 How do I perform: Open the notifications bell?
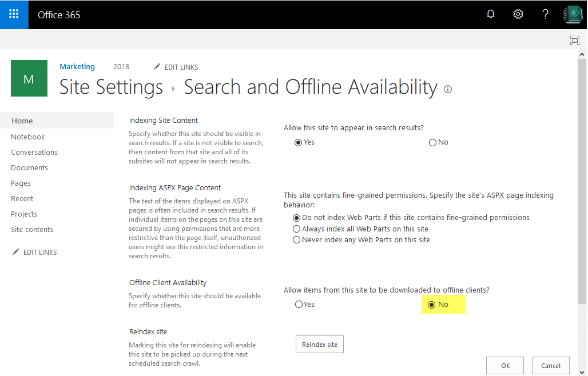click(491, 14)
